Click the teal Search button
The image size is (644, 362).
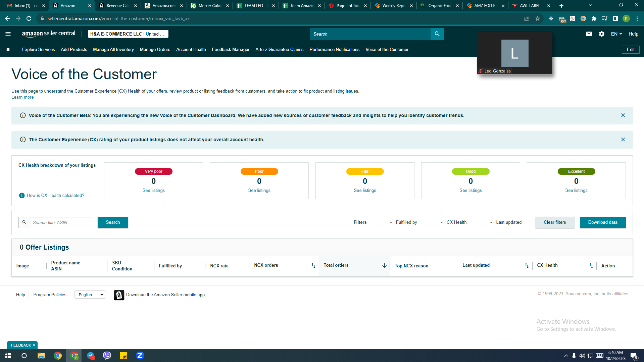[x=113, y=222]
